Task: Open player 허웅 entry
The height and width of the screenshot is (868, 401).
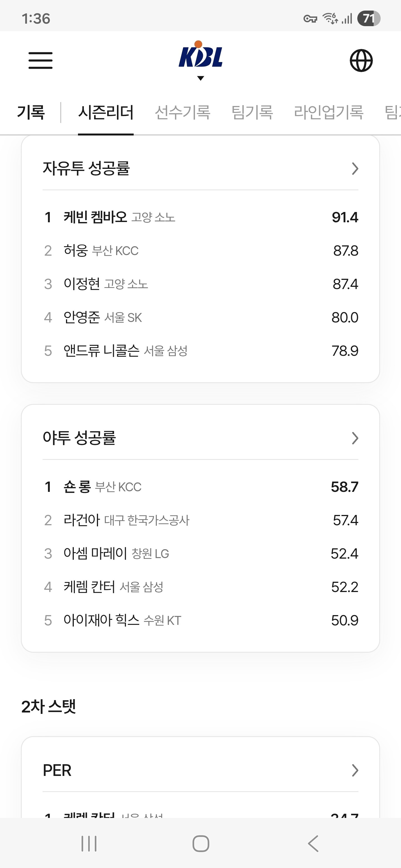Action: coord(200,251)
